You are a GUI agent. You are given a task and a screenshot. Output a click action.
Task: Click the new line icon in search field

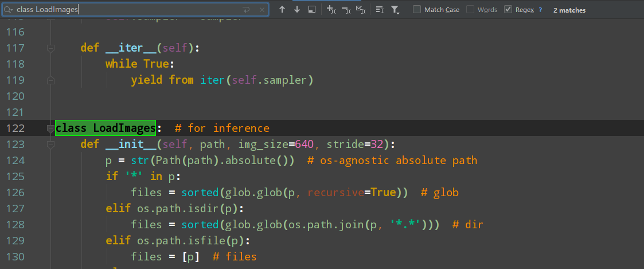click(x=247, y=9)
